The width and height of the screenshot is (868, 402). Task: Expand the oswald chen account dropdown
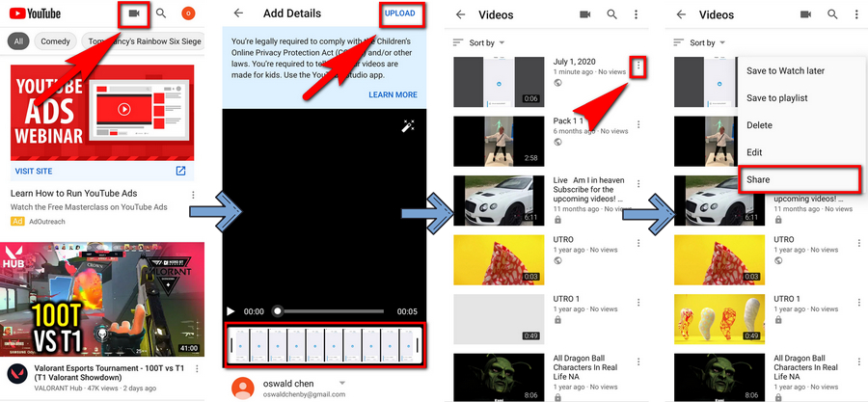(342, 383)
